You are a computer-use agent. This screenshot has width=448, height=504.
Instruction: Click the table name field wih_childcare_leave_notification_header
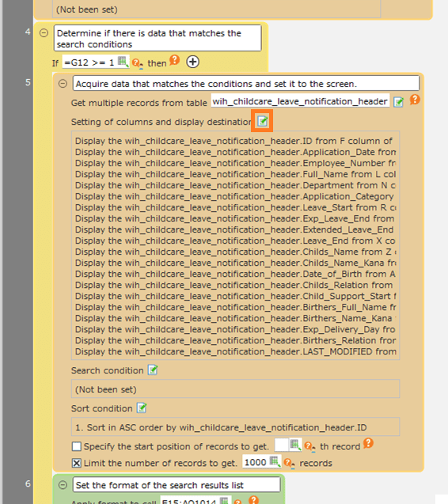301,101
